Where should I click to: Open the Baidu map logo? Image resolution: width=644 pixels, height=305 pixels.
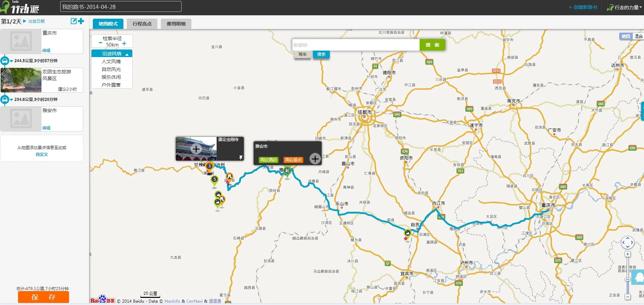(x=103, y=300)
